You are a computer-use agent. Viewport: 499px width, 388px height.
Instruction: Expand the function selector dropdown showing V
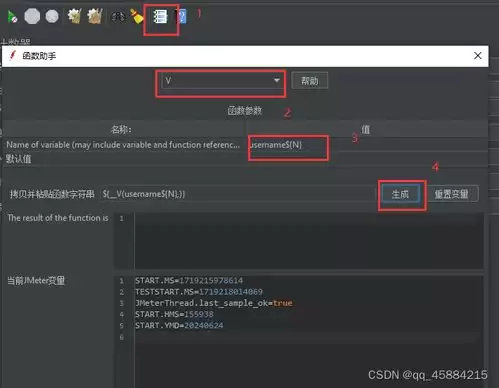(221, 81)
